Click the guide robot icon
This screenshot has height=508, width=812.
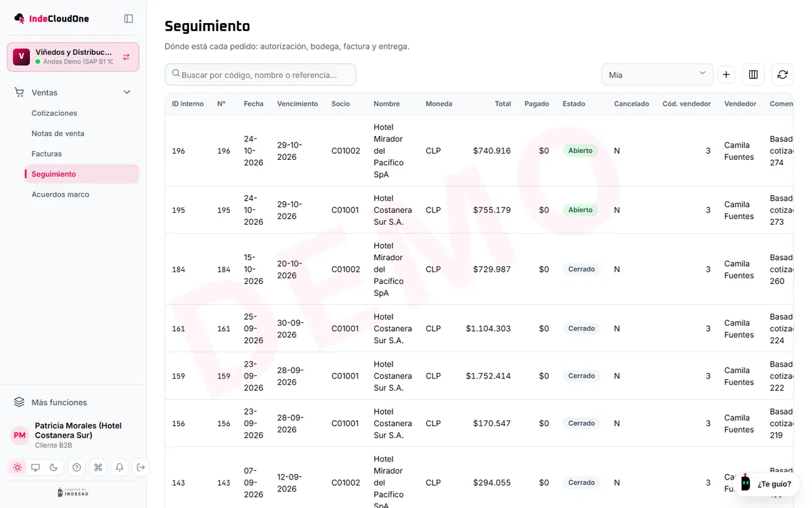pos(745,484)
